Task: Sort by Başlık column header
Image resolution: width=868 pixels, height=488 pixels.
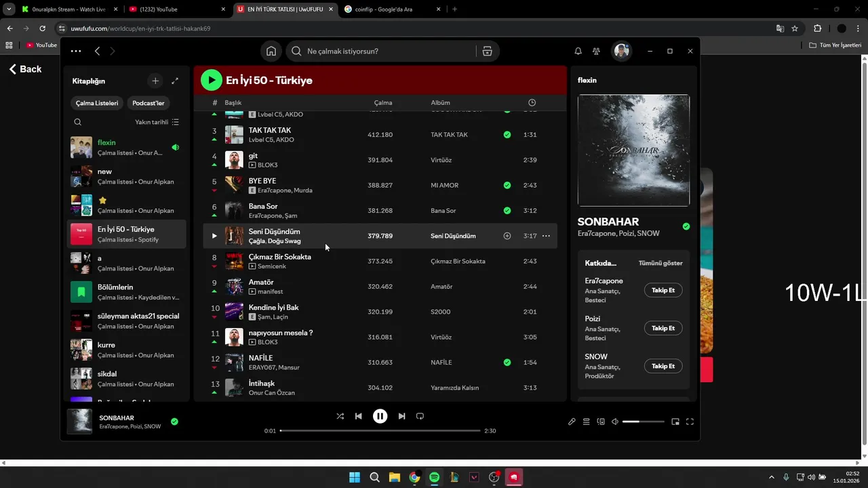Action: tap(233, 103)
